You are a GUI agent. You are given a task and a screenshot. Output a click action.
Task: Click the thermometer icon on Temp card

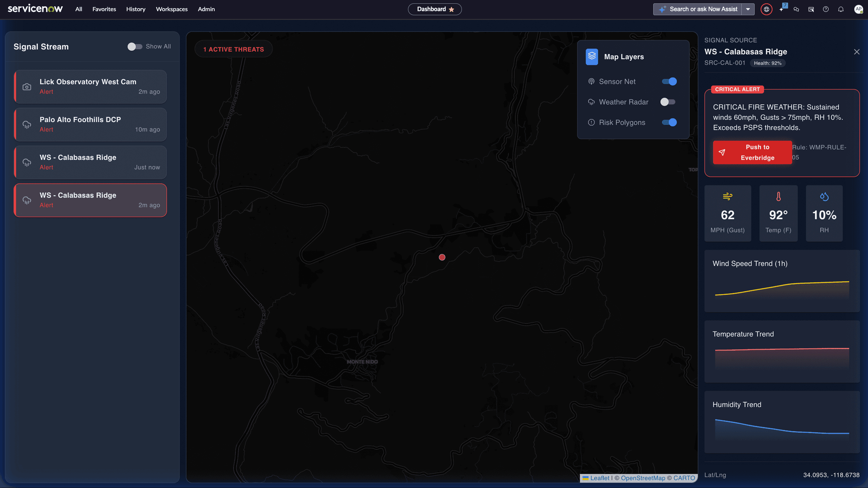pos(778,197)
